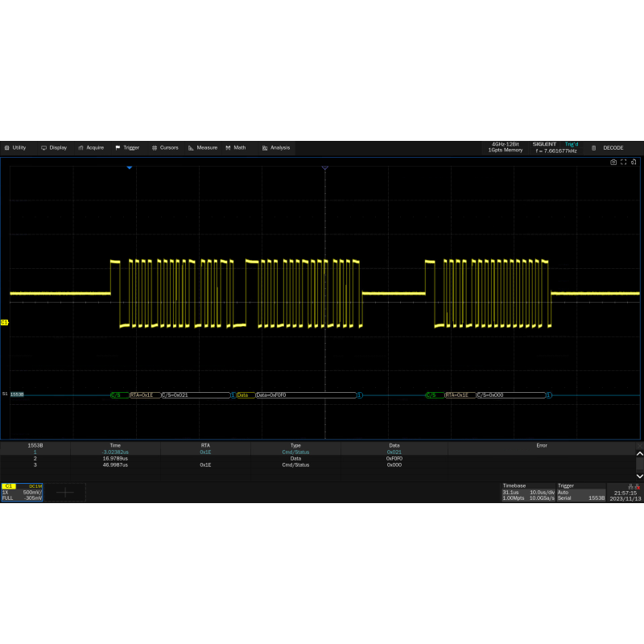Open the Measure menu
This screenshot has height=644, width=644.
[203, 148]
